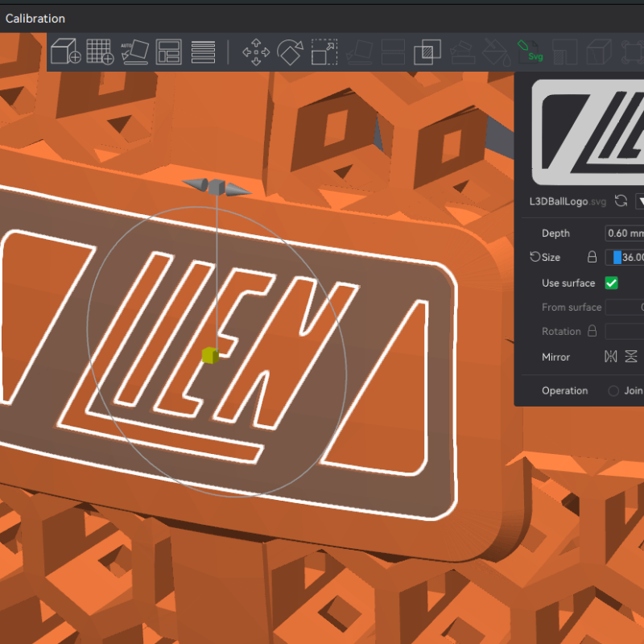
Task: Open the Mesh Boolean tool
Action: click(427, 52)
